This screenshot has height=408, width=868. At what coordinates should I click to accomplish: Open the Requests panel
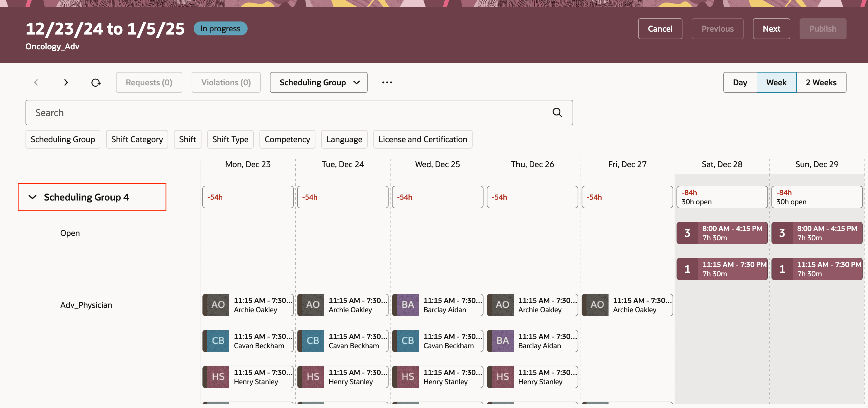[x=149, y=82]
